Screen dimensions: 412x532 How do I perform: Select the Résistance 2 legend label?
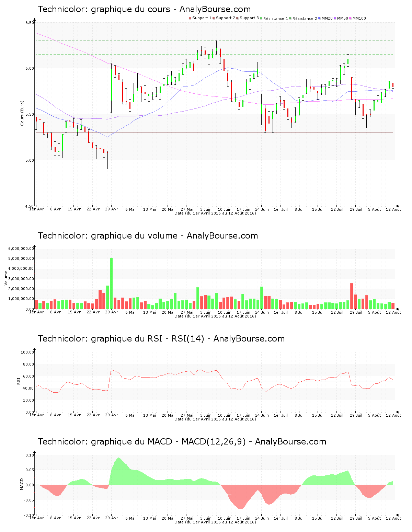click(305, 19)
